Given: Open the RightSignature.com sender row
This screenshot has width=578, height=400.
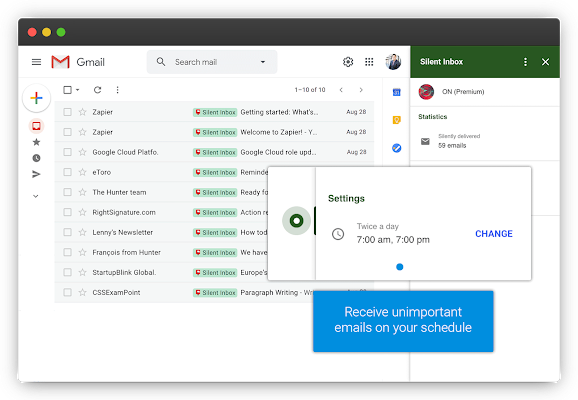Looking at the screenshot, I should [162, 212].
